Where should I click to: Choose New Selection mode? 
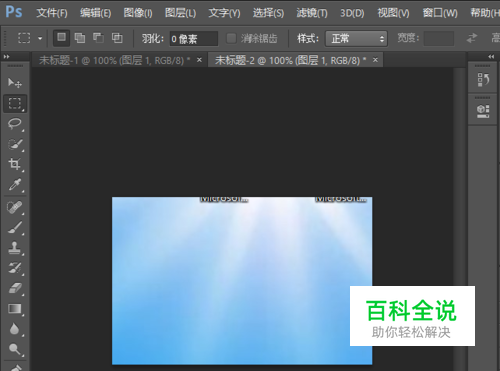pos(62,38)
